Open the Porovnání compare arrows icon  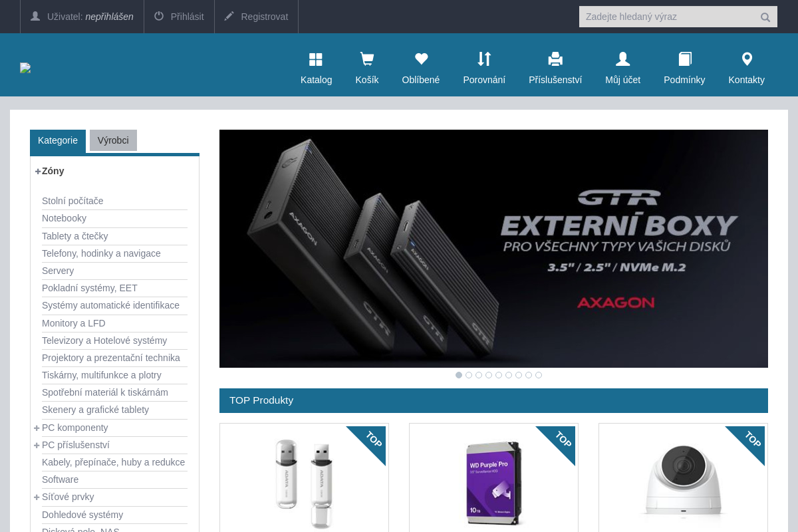[484, 60]
